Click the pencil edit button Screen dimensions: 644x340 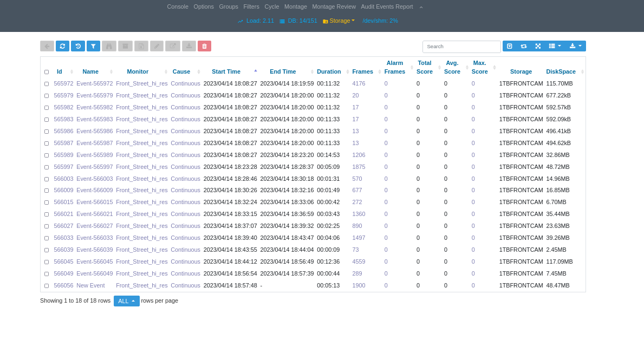[x=157, y=46]
